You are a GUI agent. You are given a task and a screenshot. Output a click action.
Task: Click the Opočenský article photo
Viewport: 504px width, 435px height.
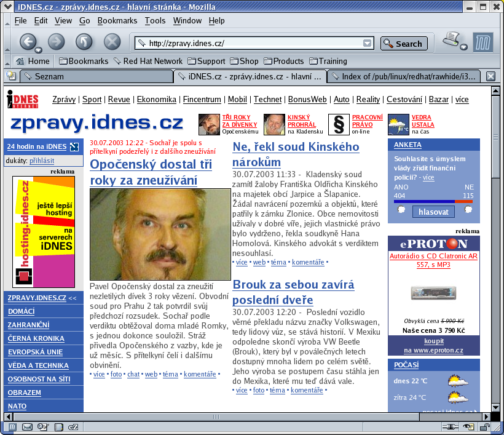pos(160,234)
